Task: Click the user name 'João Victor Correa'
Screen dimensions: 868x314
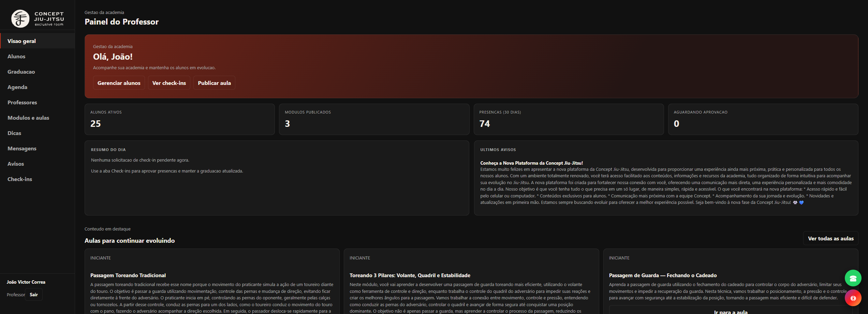Action: tap(26, 282)
